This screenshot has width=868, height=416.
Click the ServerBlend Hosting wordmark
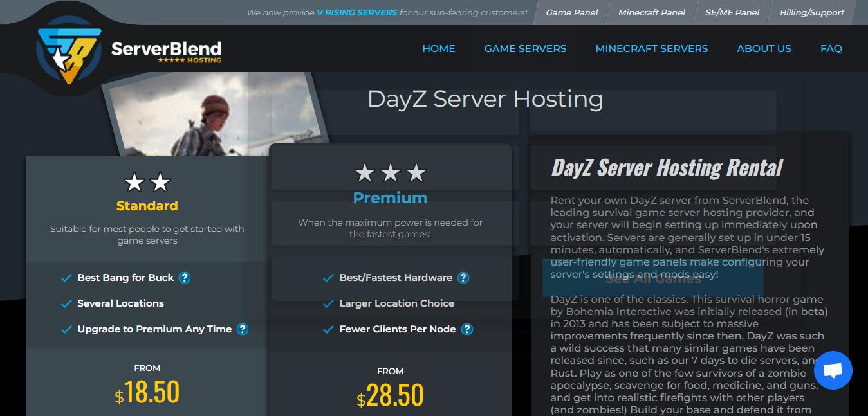166,51
